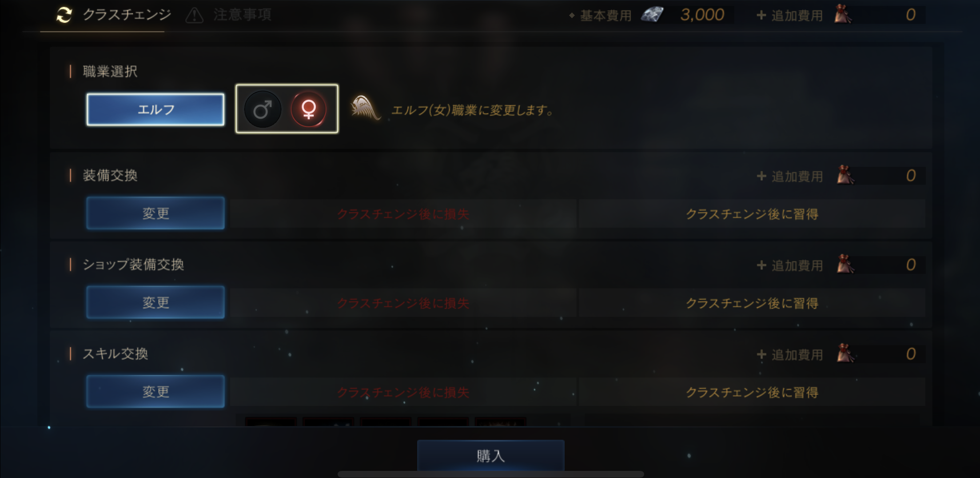Select the female gender symbol icon
Screen dimensions: 980x478
(308, 109)
